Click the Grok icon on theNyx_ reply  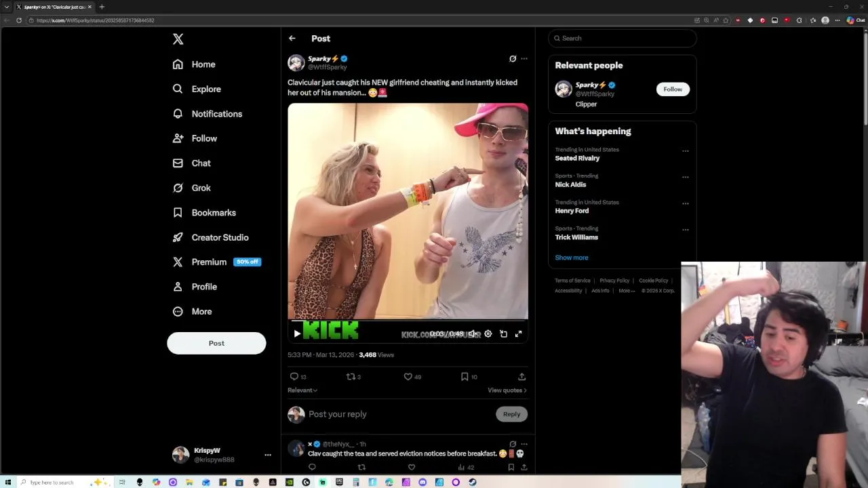tap(513, 445)
